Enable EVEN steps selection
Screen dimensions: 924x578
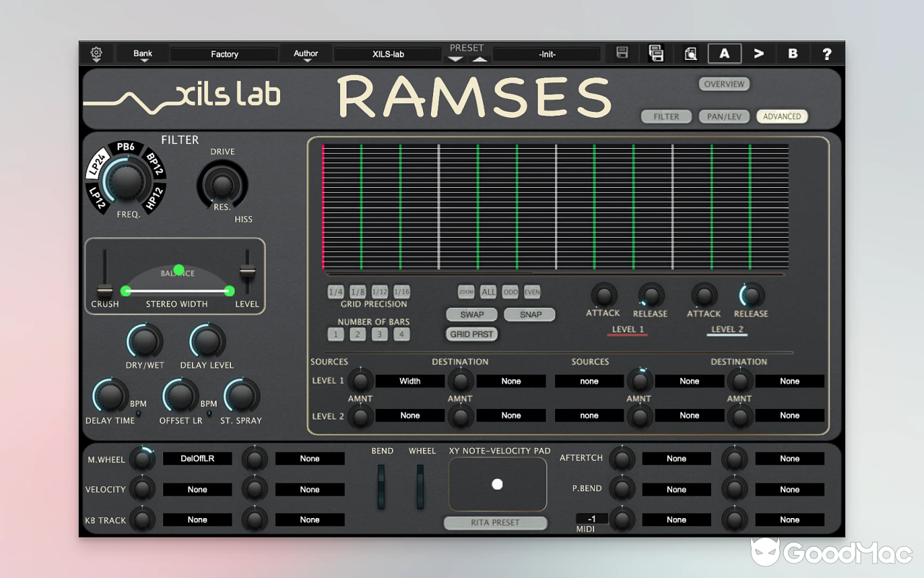coord(532,291)
